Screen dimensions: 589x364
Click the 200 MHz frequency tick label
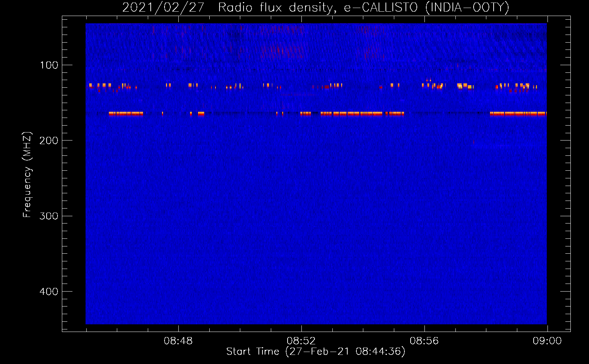coord(49,141)
